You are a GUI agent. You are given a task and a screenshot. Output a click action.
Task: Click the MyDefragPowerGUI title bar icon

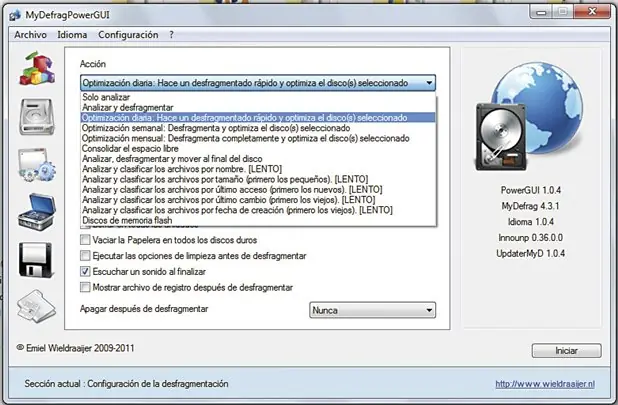[x=15, y=15]
